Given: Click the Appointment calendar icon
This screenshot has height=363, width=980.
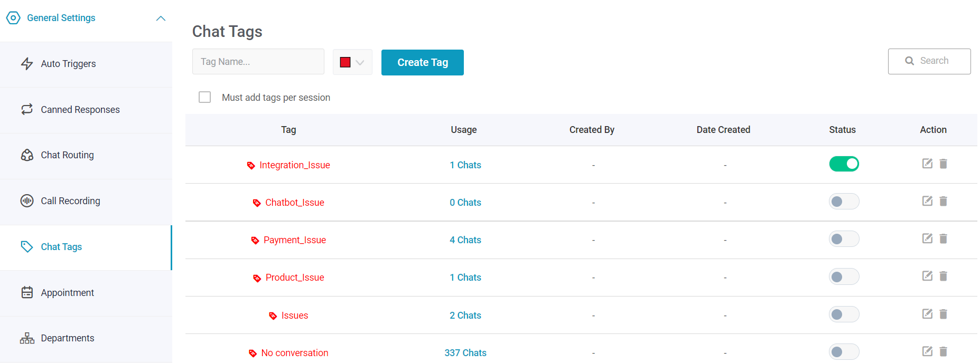Looking at the screenshot, I should tap(27, 292).
